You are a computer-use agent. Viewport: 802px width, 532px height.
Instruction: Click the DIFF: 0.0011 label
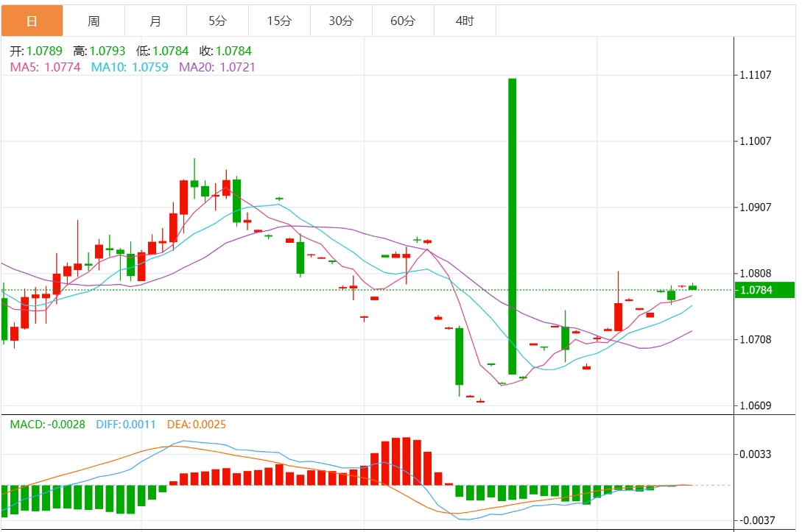pyautogui.click(x=126, y=425)
